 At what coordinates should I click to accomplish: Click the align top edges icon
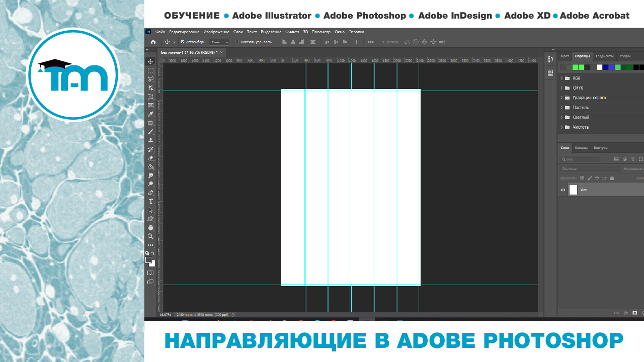click(327, 42)
